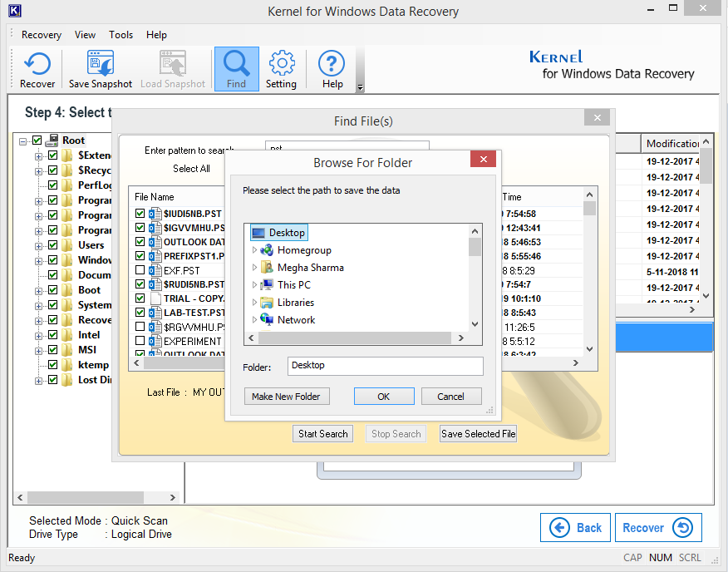Expand the Network node
Viewport: 728px width, 572px height.
tap(254, 320)
